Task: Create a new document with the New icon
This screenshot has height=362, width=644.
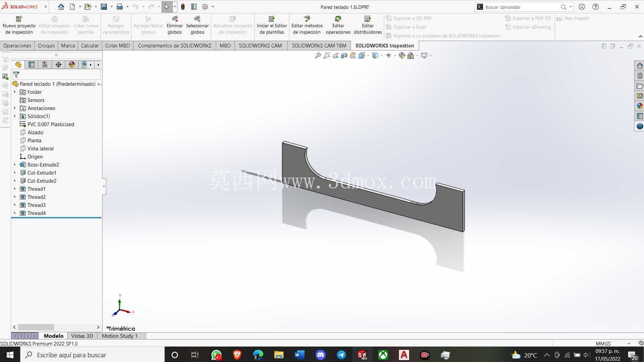Action: click(x=72, y=7)
